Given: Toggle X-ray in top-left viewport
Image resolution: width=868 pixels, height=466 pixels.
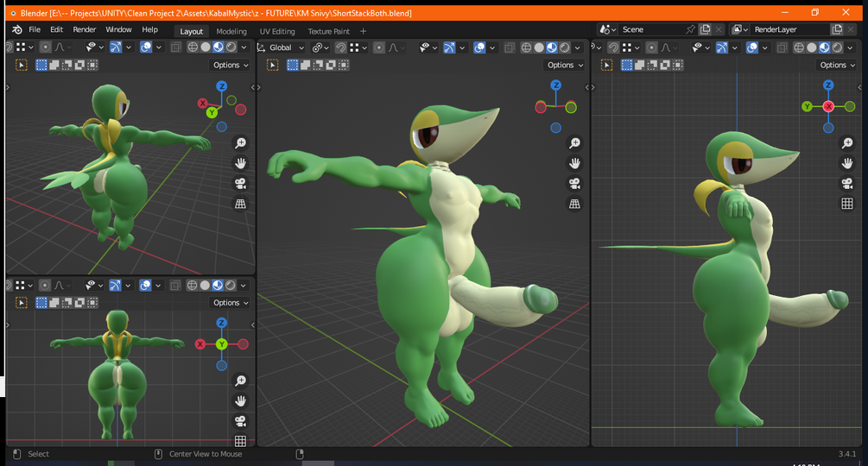Looking at the screenshot, I should coord(175,47).
